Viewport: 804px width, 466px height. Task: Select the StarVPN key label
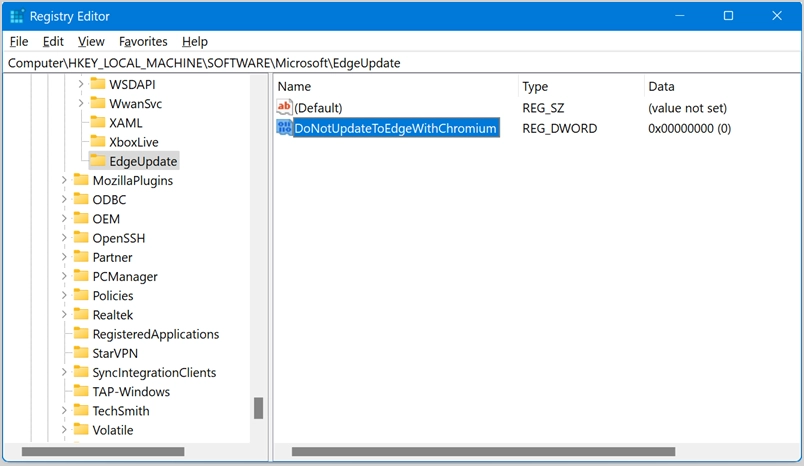tap(115, 354)
